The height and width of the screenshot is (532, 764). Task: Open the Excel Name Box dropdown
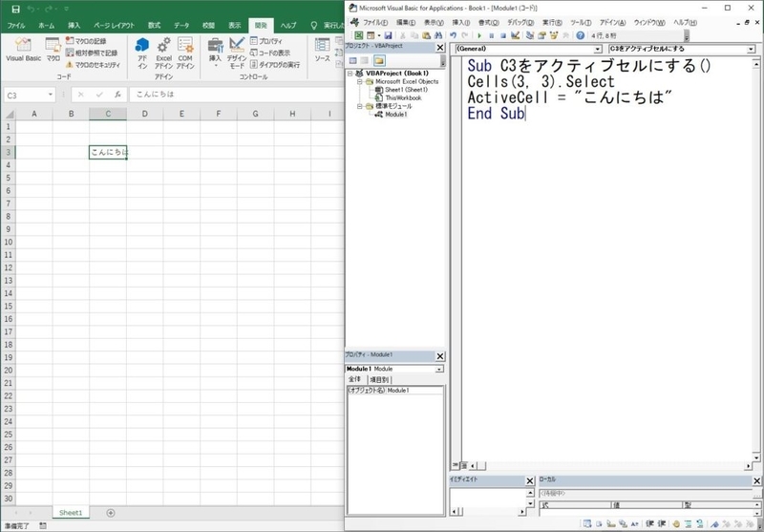(x=51, y=95)
